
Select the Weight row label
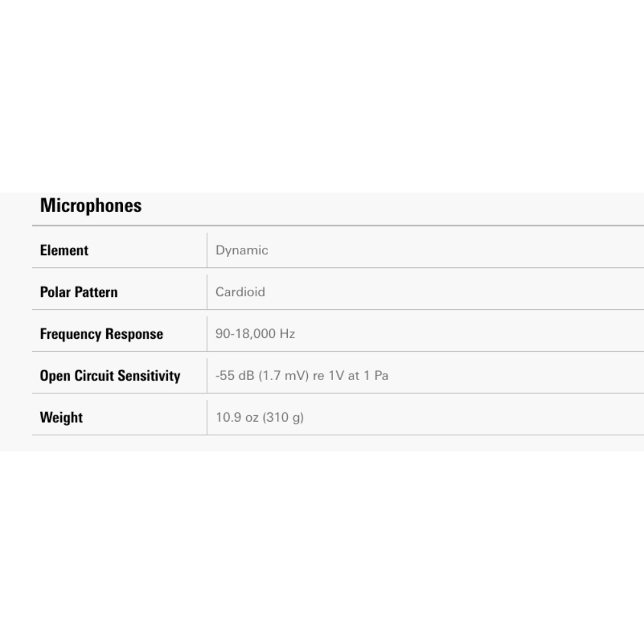coord(61,417)
